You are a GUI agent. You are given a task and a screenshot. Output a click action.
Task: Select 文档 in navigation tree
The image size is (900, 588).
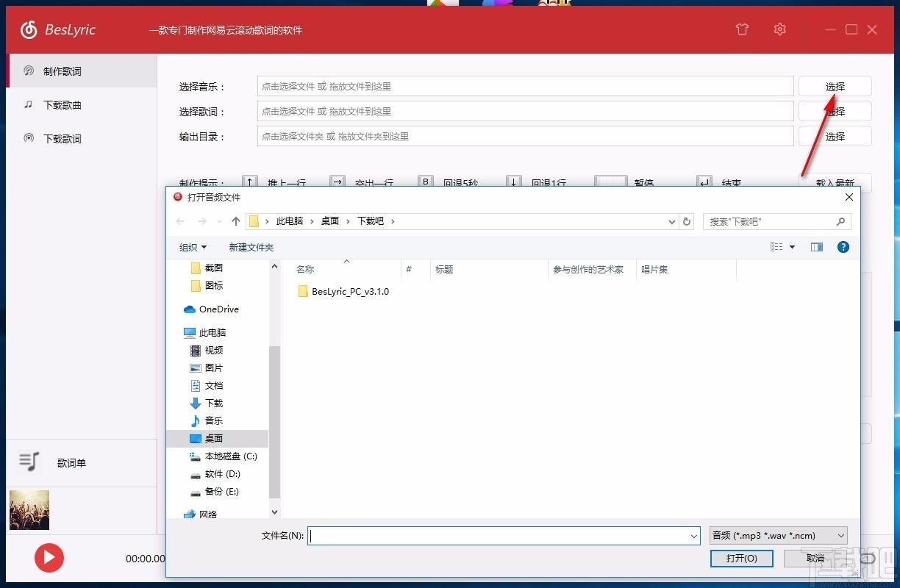214,386
